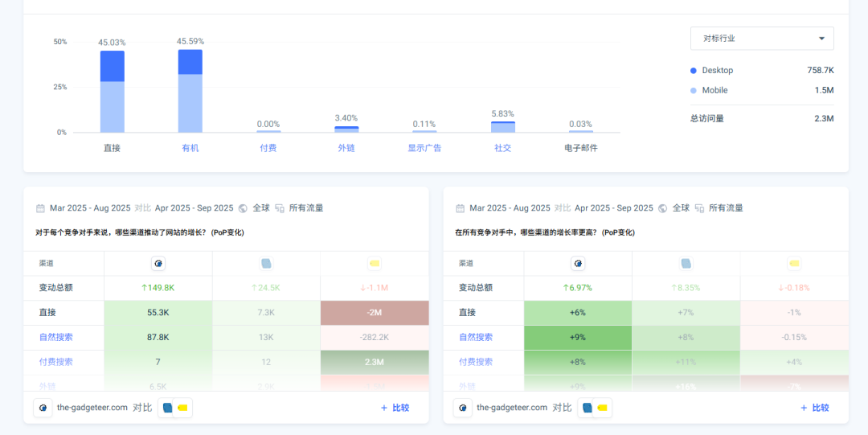Click blue competitor icon in right card footer
This screenshot has height=435, width=868.
pyautogui.click(x=585, y=408)
